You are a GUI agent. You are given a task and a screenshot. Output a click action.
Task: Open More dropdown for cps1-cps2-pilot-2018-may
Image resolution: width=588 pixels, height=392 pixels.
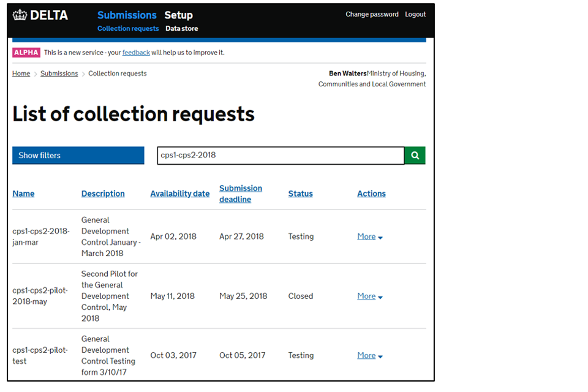tap(369, 296)
